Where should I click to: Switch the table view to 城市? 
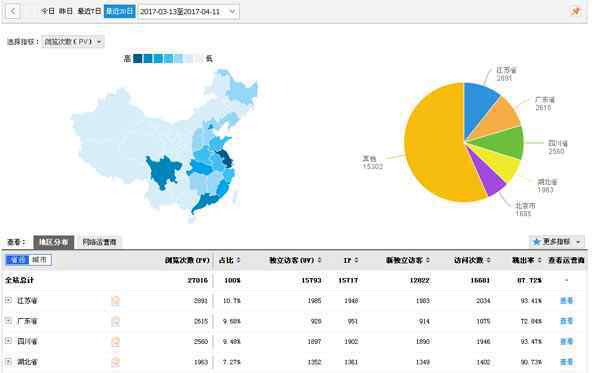[40, 260]
